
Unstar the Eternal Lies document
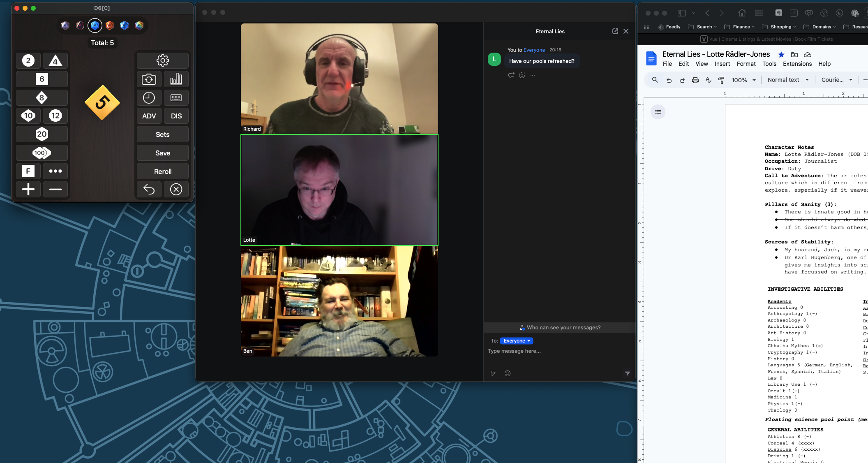(x=781, y=55)
